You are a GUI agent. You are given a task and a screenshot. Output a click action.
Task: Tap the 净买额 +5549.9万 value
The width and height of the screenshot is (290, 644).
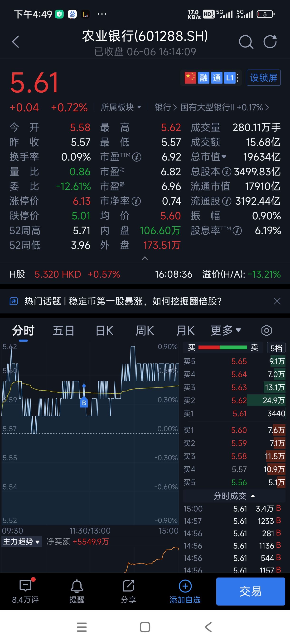coord(91,541)
